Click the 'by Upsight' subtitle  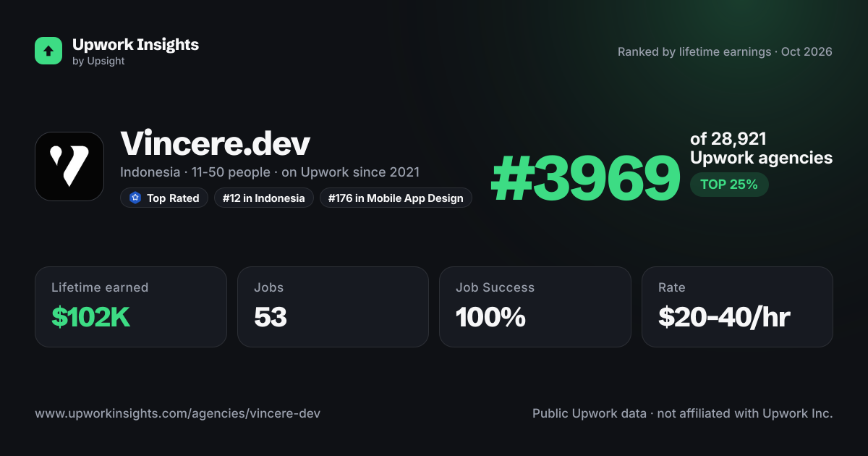pyautogui.click(x=98, y=62)
